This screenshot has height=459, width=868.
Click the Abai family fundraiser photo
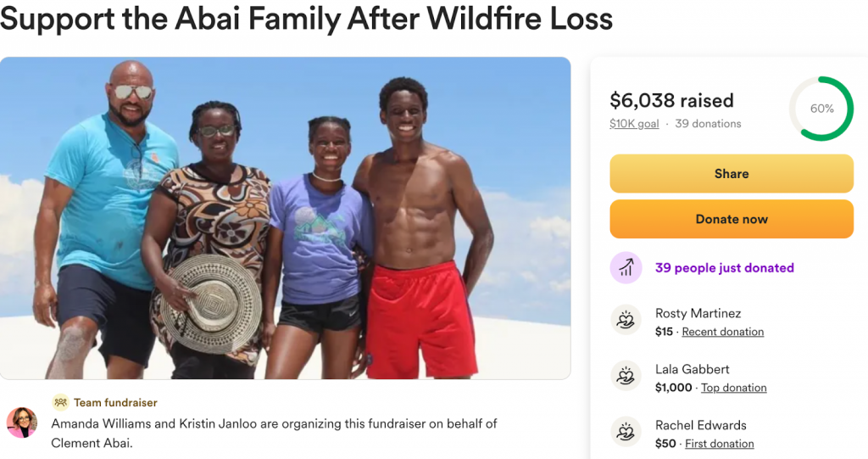click(285, 217)
